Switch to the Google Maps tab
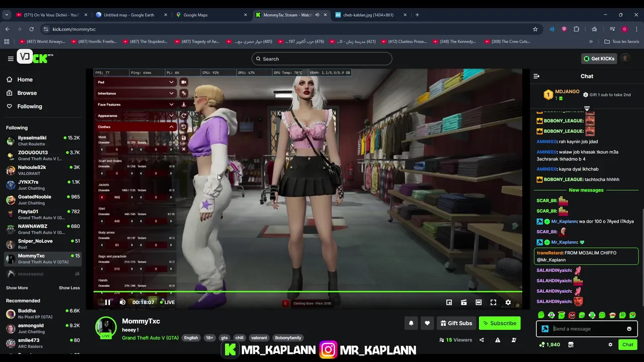This screenshot has height=362, width=644. 211,15
